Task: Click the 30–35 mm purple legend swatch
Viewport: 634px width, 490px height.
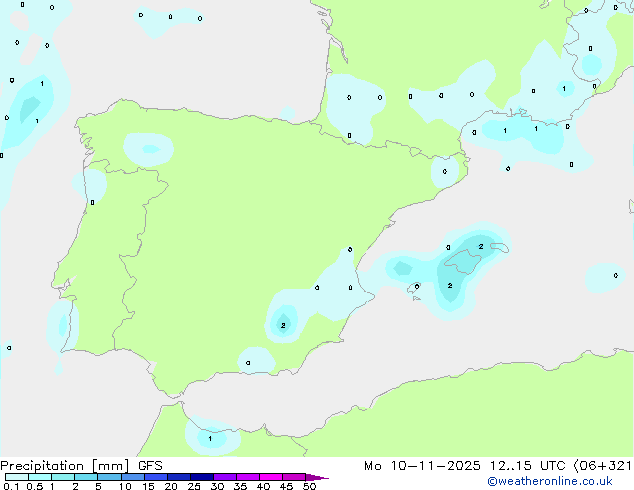Action: point(225,477)
